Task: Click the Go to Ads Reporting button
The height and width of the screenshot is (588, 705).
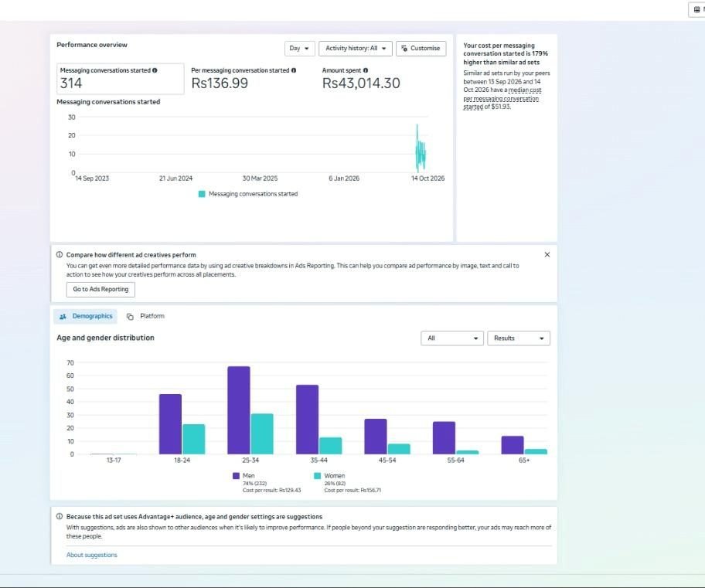Action: click(x=100, y=290)
